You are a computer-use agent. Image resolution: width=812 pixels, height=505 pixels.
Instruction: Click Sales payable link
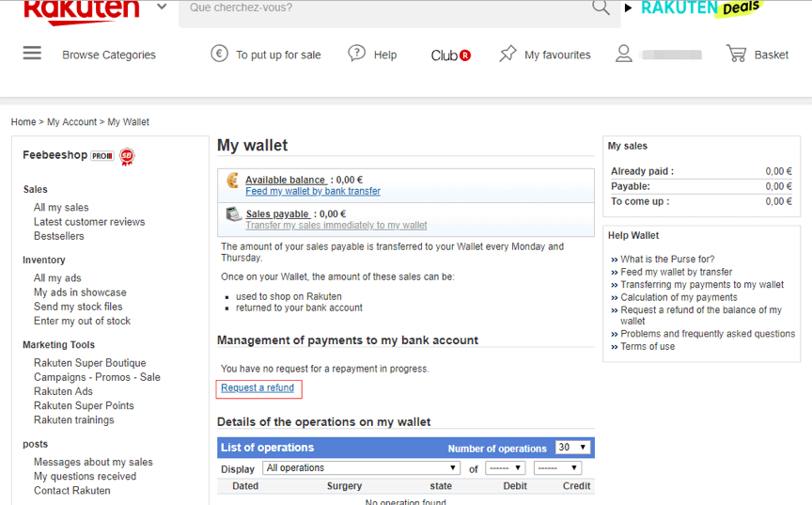278,213
